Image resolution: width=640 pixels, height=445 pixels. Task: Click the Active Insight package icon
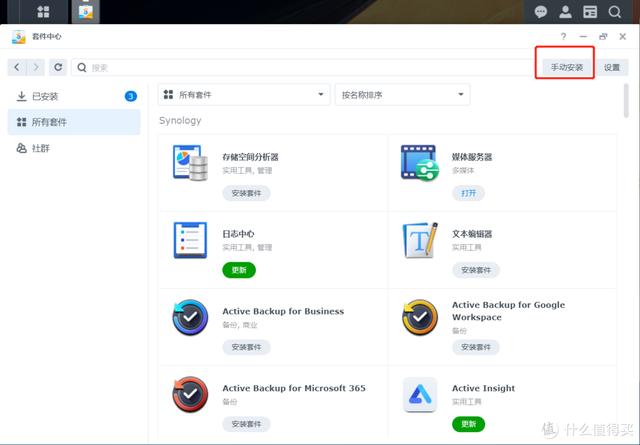pos(420,394)
